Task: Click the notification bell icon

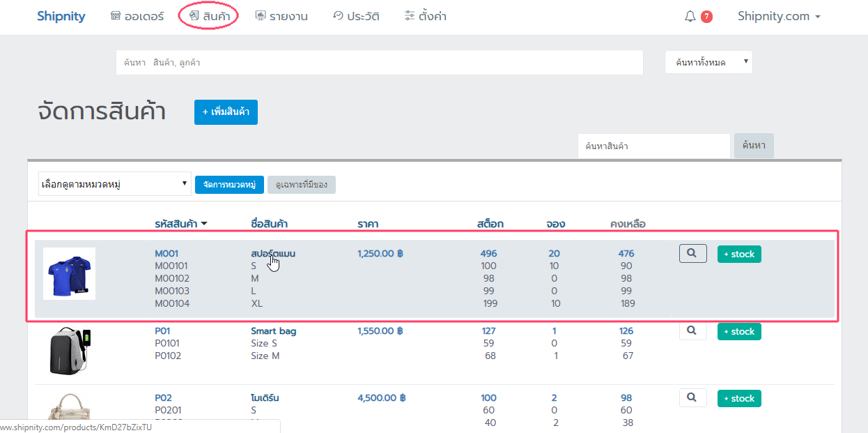Action: pyautogui.click(x=690, y=16)
